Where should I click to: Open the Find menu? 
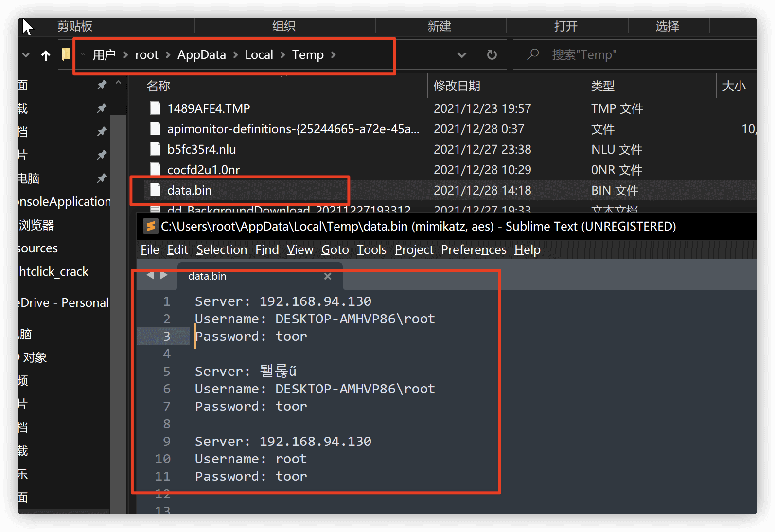pos(267,249)
